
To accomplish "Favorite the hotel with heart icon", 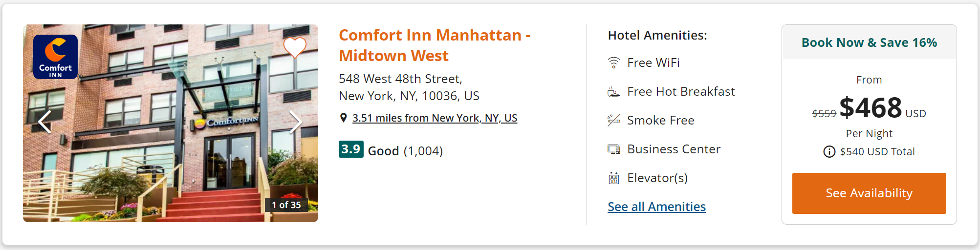I will (295, 47).
